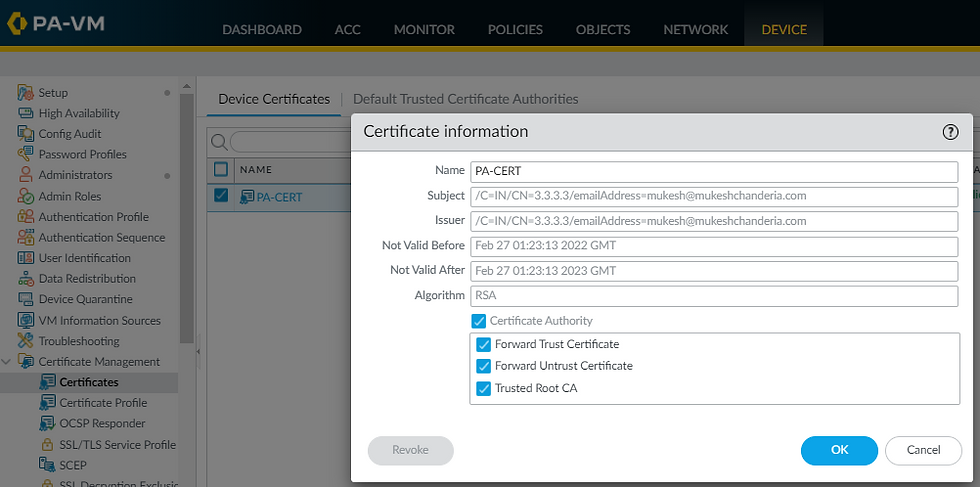Select Certificate Profile in the tree

click(103, 403)
